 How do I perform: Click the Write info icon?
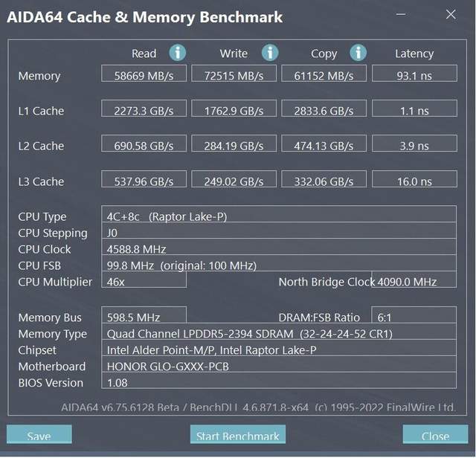pyautogui.click(x=269, y=53)
